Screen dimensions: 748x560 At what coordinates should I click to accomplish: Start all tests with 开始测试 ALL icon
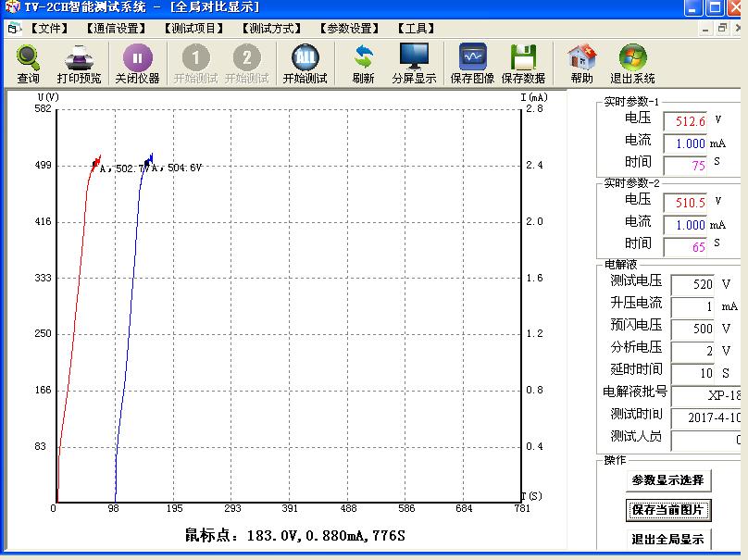pyautogui.click(x=305, y=63)
